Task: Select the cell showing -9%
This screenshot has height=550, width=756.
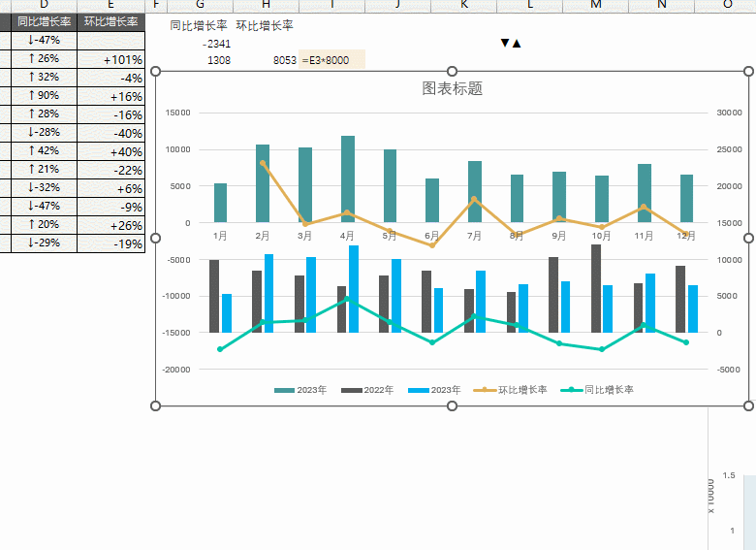Action: [x=110, y=207]
